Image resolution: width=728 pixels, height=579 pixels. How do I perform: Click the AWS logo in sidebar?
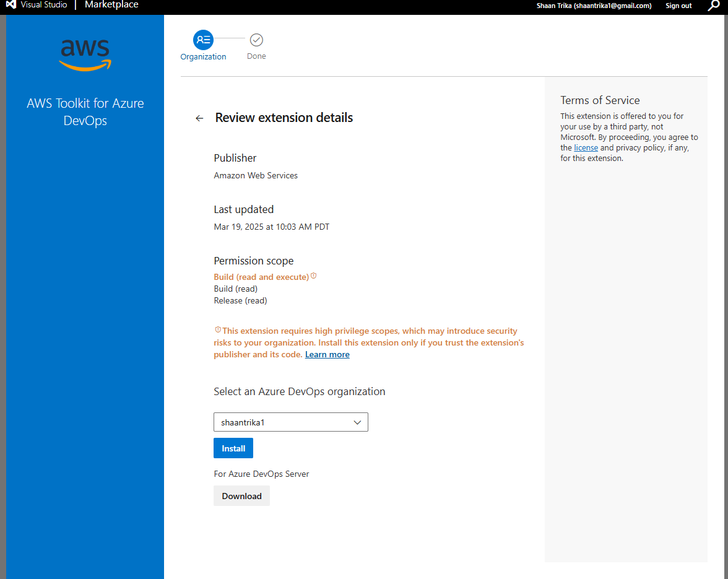(85, 55)
